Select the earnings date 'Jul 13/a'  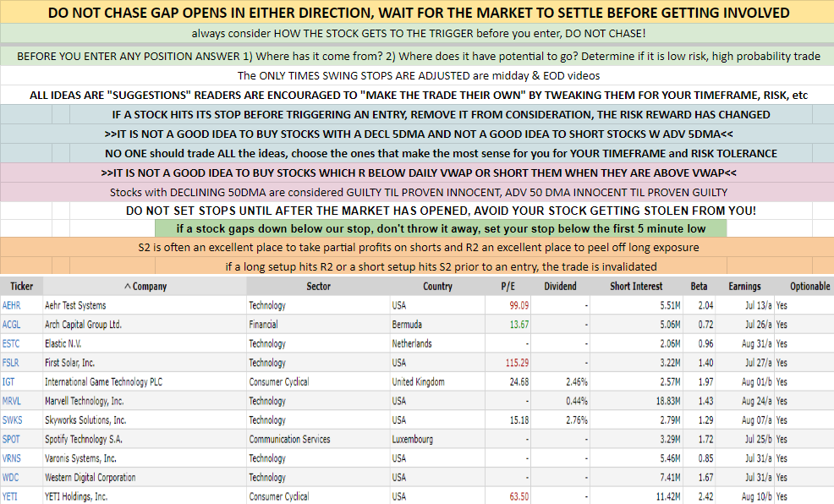[758, 305]
